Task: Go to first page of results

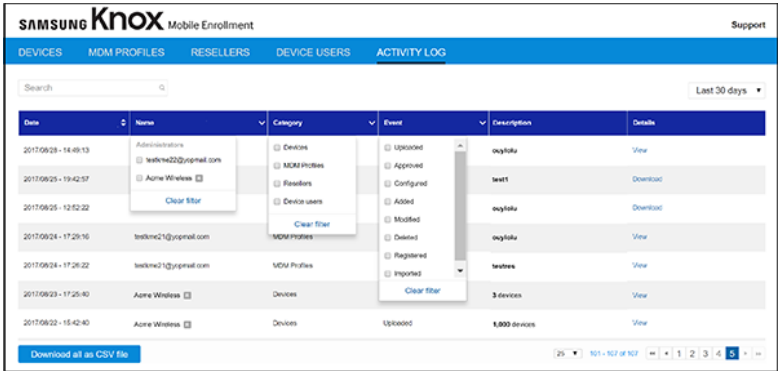Action: (652, 354)
